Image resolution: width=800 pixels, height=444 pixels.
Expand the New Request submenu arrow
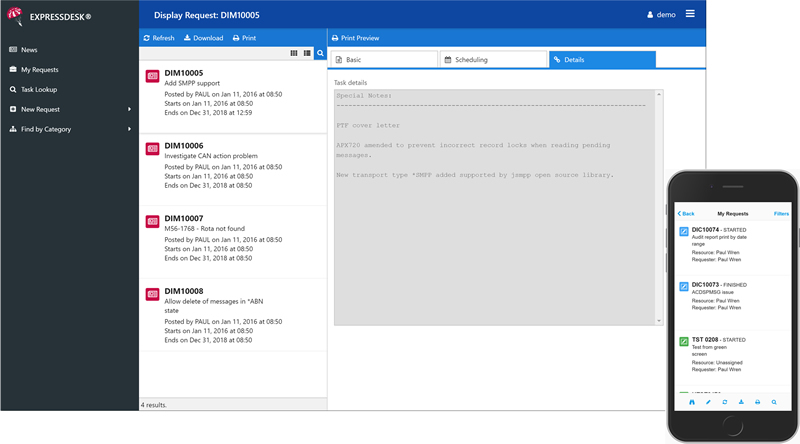(x=130, y=109)
